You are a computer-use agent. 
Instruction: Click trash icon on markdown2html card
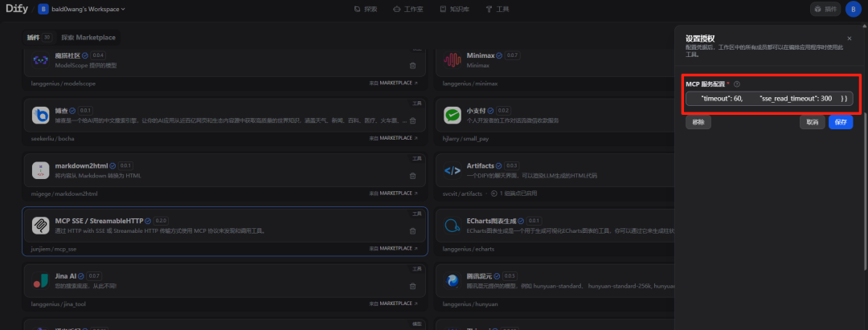(413, 176)
